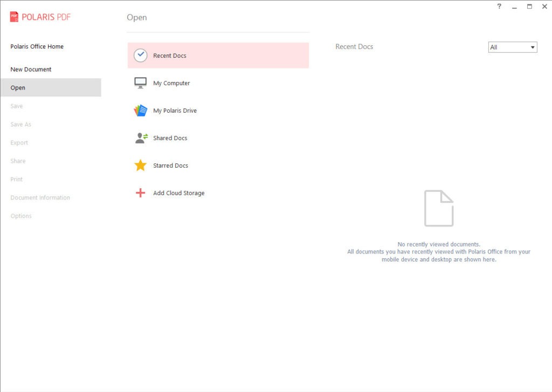Go to Polaris Office Home
Screen dimensions: 552x392
click(37, 46)
